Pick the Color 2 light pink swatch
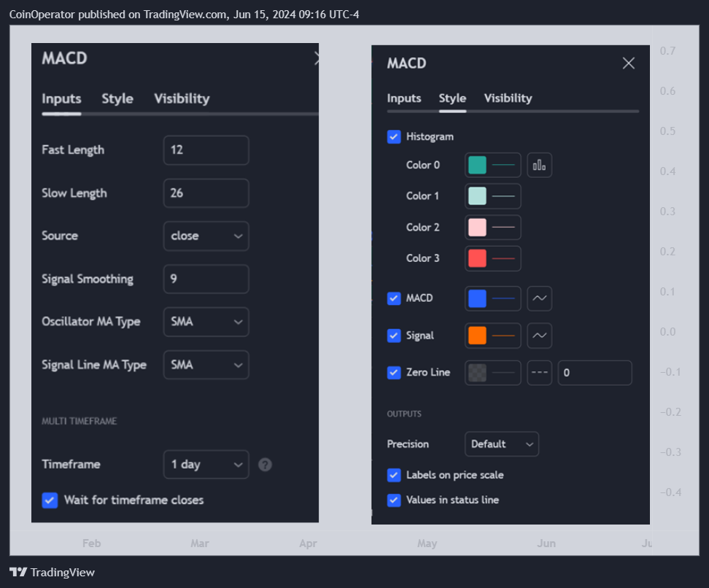Image resolution: width=709 pixels, height=588 pixels. [x=477, y=228]
